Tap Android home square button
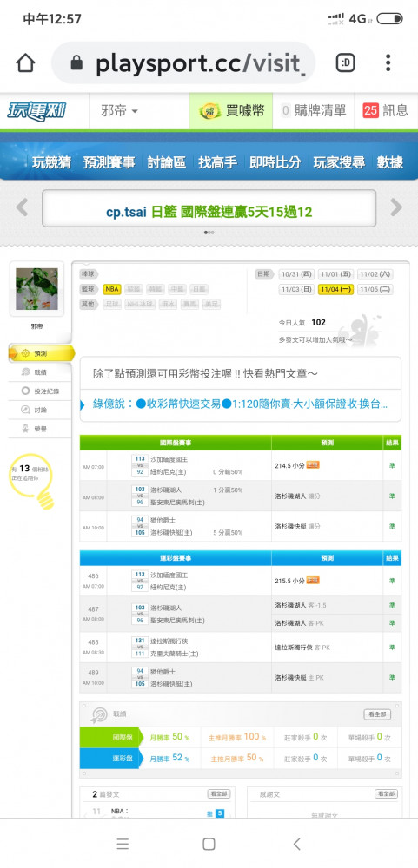 pyautogui.click(x=209, y=844)
